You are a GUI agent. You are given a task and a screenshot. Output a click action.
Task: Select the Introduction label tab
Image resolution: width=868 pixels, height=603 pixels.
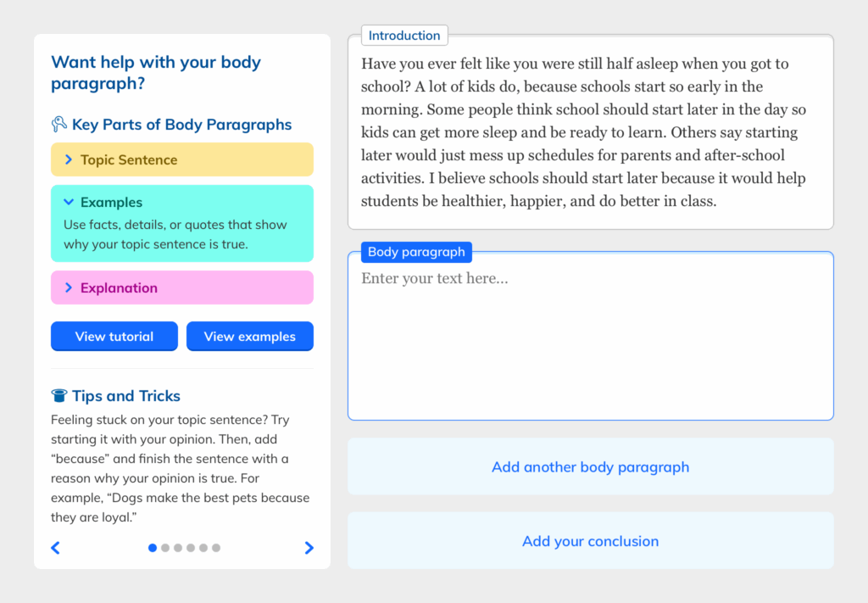(x=404, y=36)
